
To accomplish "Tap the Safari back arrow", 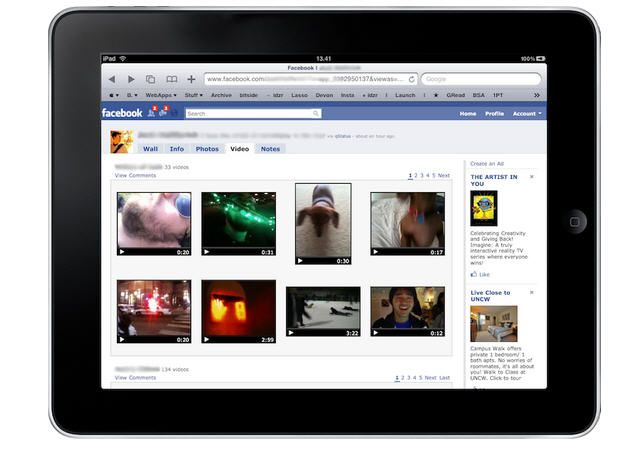I will (x=112, y=79).
